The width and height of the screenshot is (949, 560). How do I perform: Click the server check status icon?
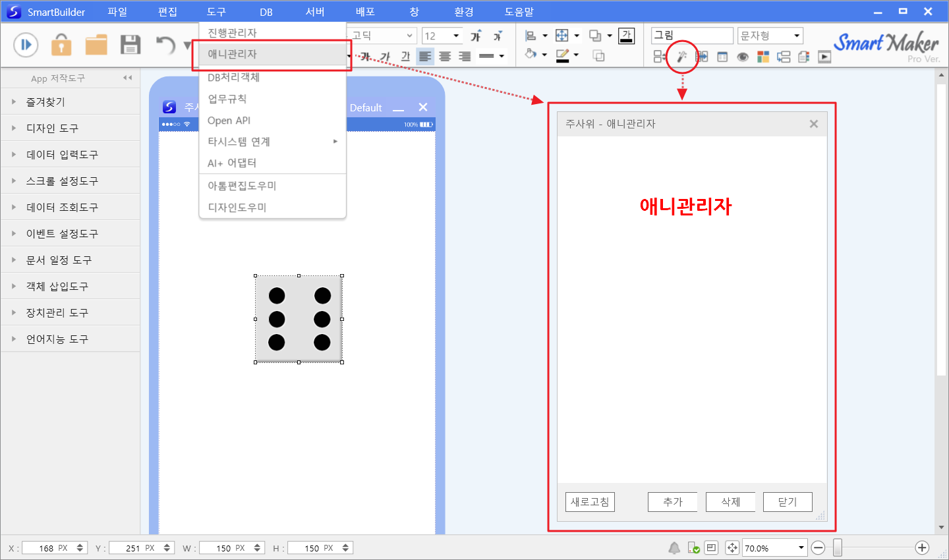(693, 547)
